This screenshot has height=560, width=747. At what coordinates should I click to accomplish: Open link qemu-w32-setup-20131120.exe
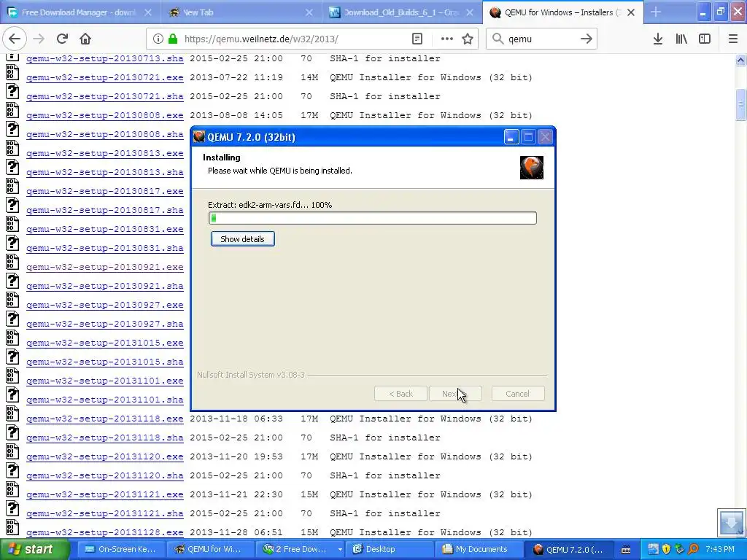click(105, 456)
